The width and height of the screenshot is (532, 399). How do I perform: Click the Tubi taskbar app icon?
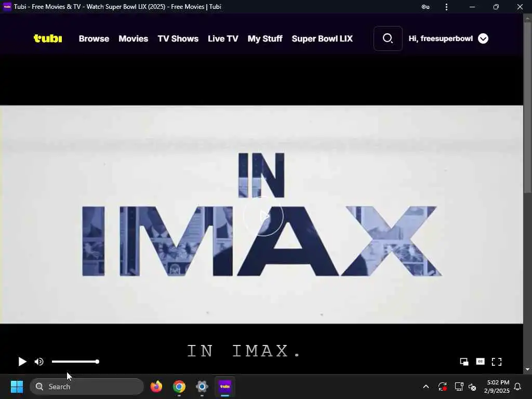[x=224, y=387]
